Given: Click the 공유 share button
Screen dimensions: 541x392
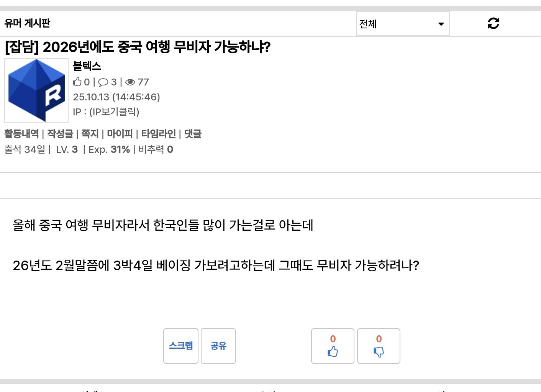Looking at the screenshot, I should [x=218, y=346].
